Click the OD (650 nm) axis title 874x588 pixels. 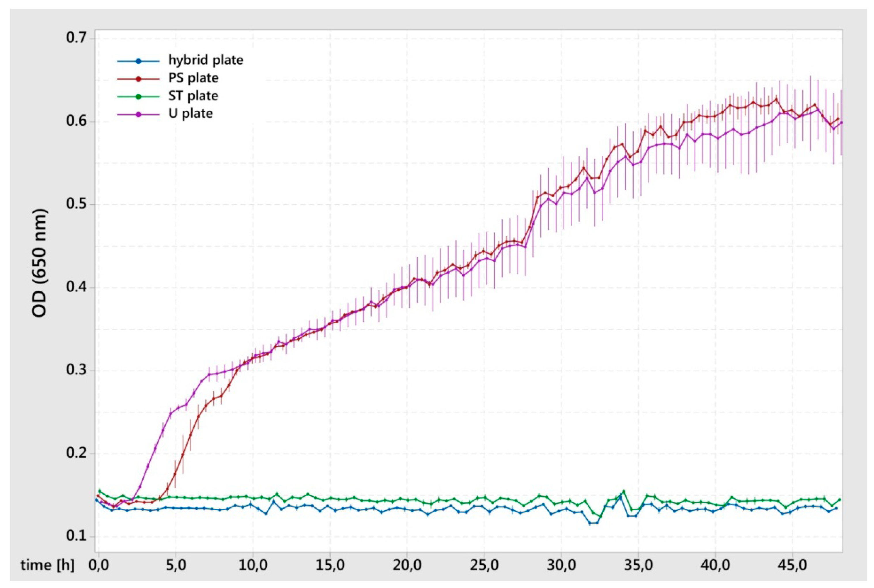click(x=39, y=263)
